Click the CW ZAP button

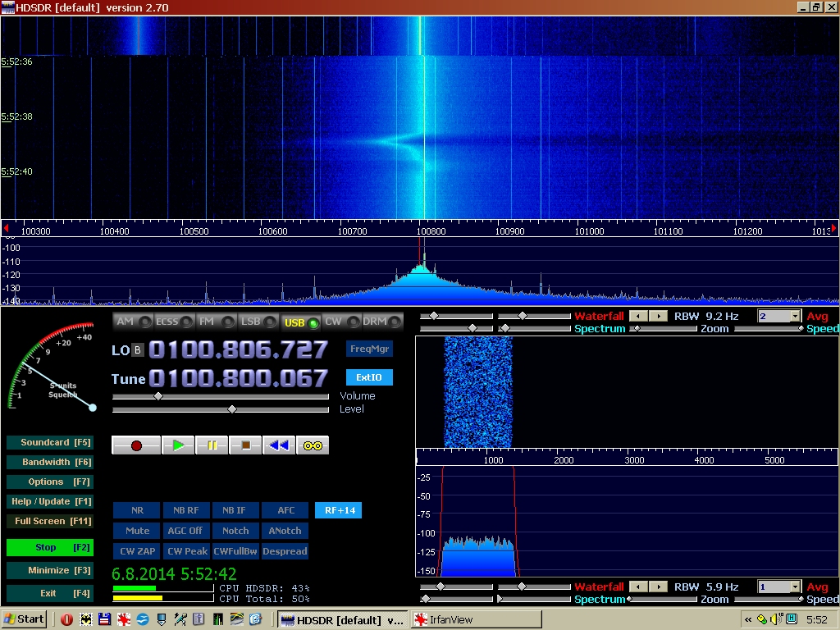pyautogui.click(x=137, y=551)
